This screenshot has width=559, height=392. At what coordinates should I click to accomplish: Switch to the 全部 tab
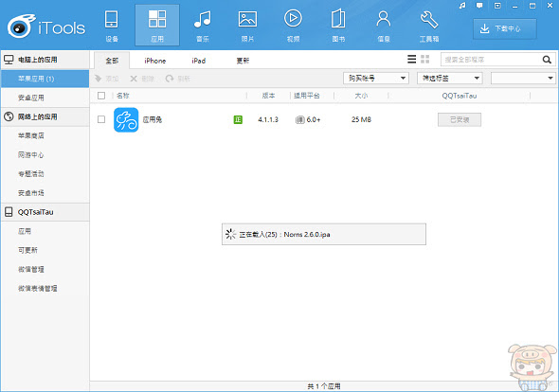[x=112, y=61]
